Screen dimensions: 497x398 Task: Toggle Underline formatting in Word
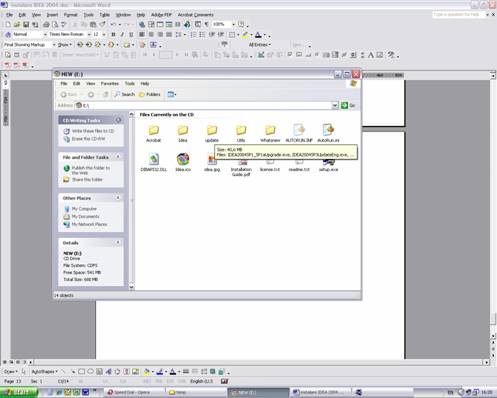pyautogui.click(x=131, y=34)
